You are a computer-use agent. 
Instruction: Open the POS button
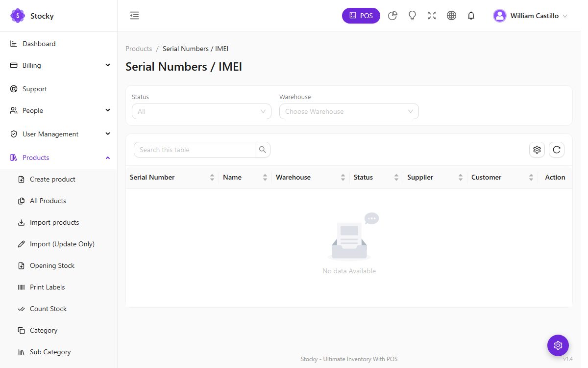coord(361,16)
